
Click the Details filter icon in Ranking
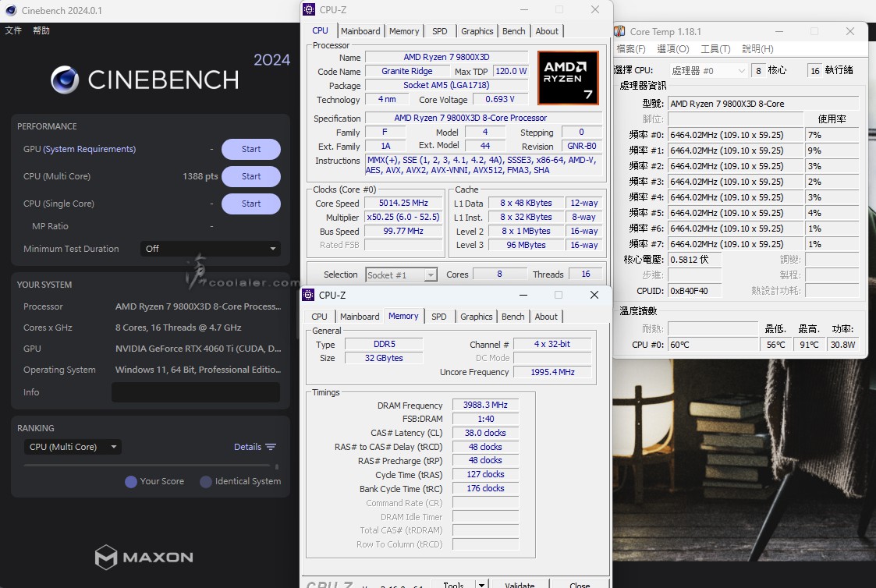pos(271,447)
